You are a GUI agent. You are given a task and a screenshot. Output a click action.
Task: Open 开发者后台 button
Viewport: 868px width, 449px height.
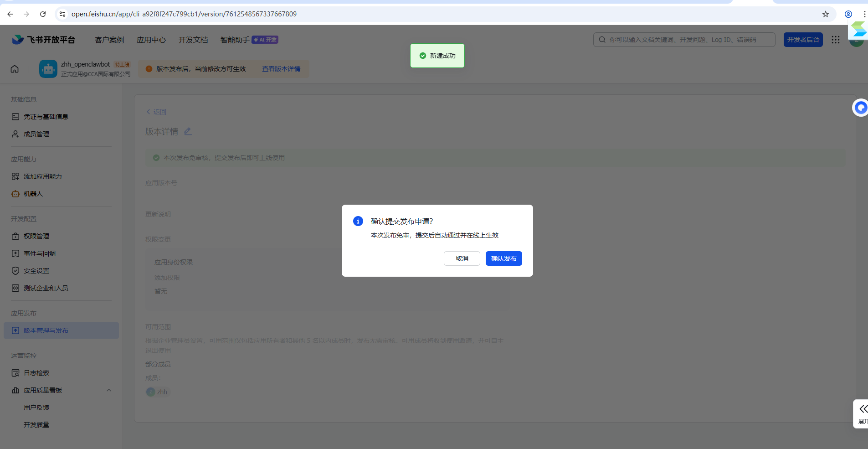(x=803, y=40)
